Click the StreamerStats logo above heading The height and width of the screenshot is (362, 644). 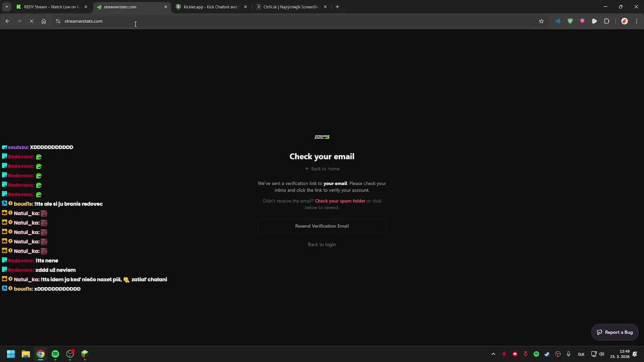(x=322, y=137)
